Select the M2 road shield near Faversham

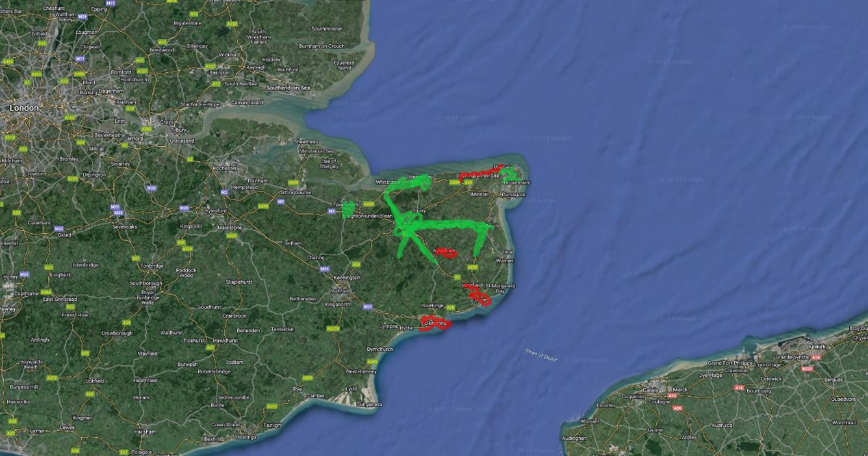[x=331, y=211]
